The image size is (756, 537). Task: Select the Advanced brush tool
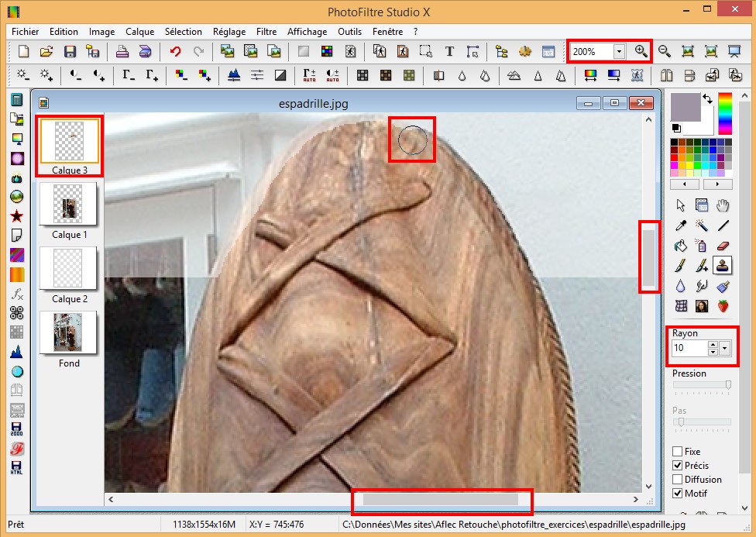702,265
